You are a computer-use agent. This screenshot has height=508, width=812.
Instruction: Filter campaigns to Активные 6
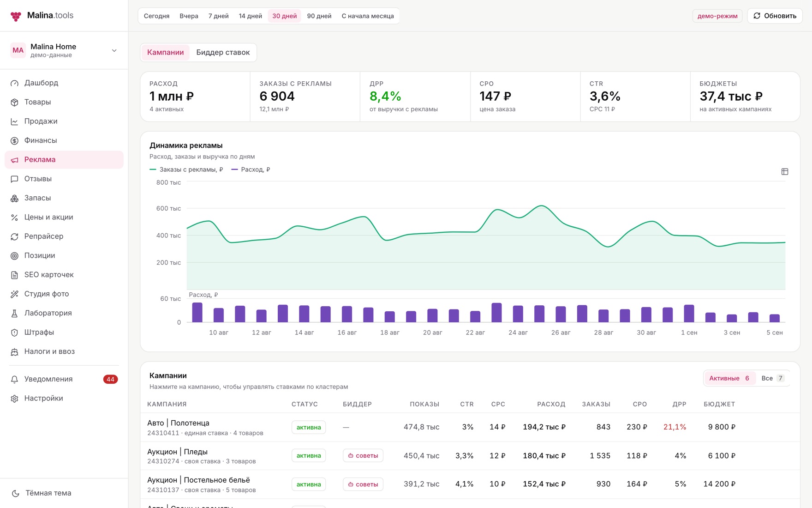[x=729, y=378]
